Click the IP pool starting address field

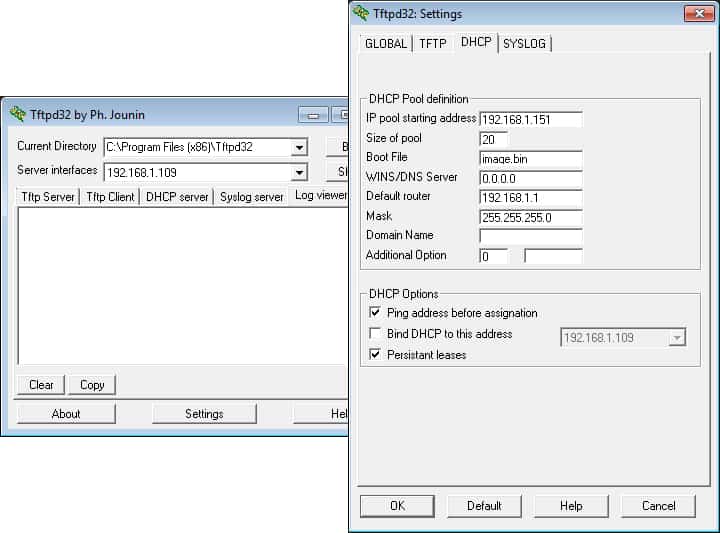coord(530,120)
